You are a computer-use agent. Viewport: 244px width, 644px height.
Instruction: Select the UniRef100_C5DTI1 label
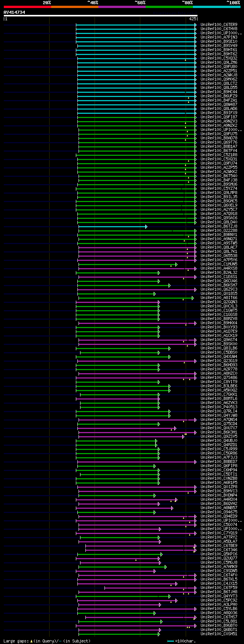coord(219,474)
